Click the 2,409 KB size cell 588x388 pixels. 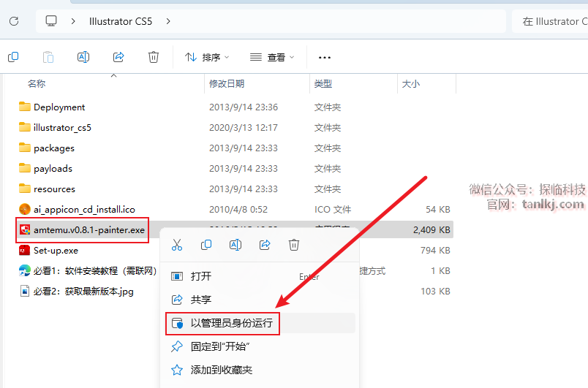[x=431, y=230]
